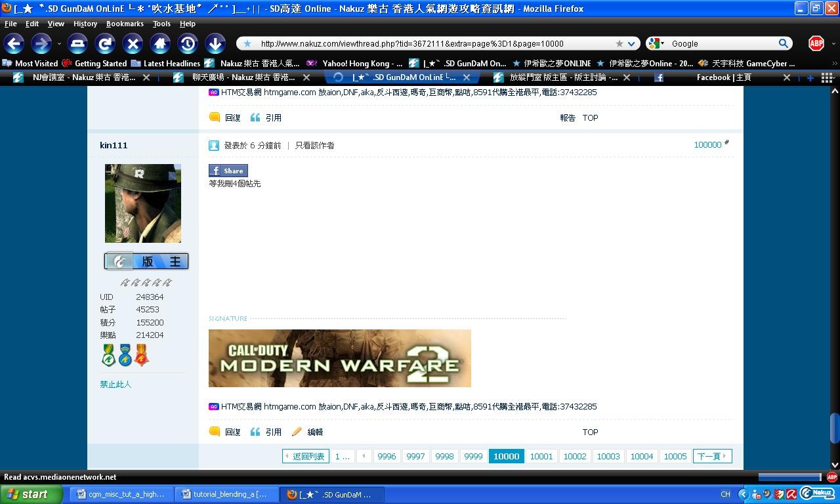Go to the previous page arrow in pagination

click(x=364, y=456)
